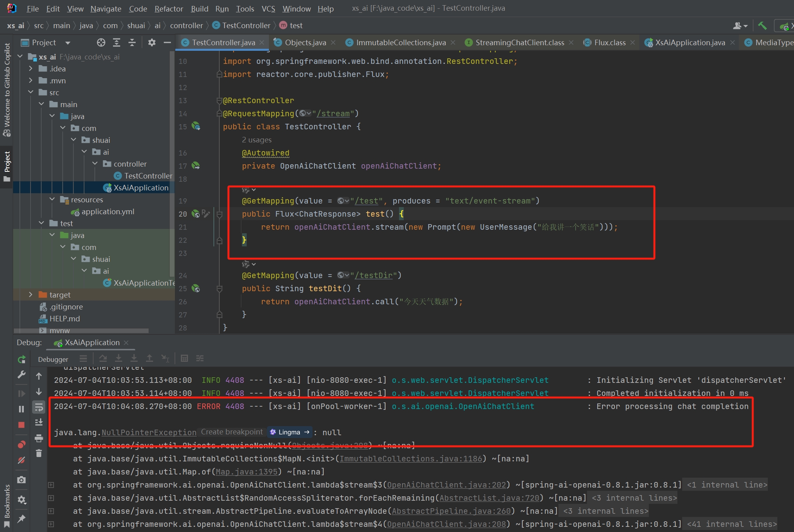Image resolution: width=794 pixels, height=532 pixels.
Task: Select TestController in project tree
Action: [148, 176]
